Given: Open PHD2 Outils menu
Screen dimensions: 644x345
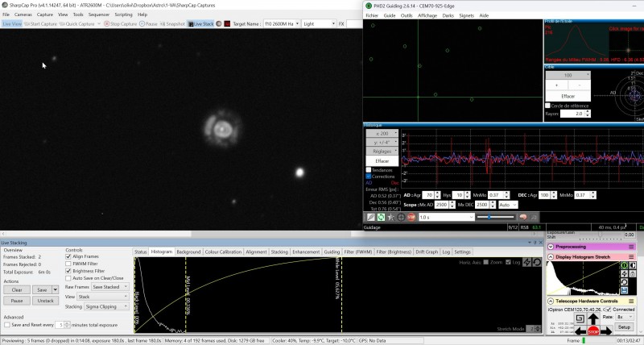Looking at the screenshot, I should (407, 15).
